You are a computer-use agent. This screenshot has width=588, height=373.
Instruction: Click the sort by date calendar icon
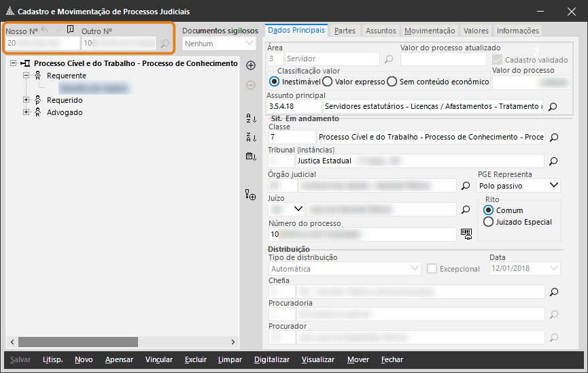click(251, 157)
